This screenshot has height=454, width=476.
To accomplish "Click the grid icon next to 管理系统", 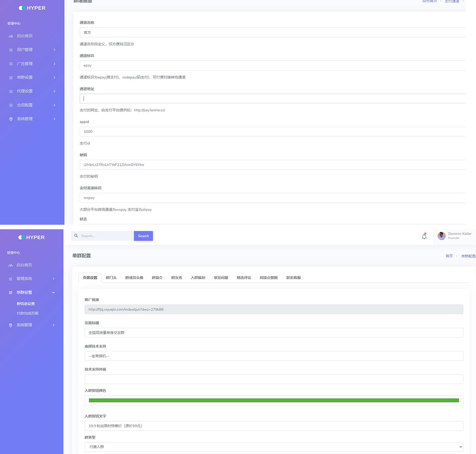I will [11, 279].
